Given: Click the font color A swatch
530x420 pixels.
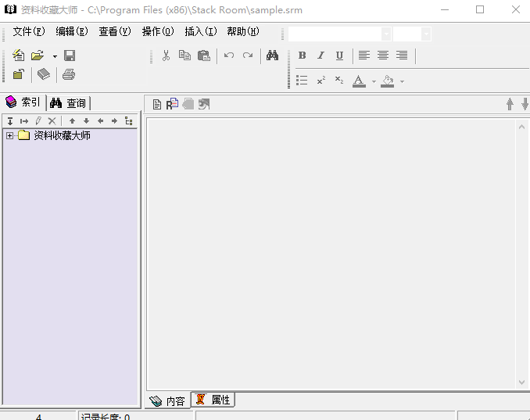Looking at the screenshot, I should (x=359, y=81).
